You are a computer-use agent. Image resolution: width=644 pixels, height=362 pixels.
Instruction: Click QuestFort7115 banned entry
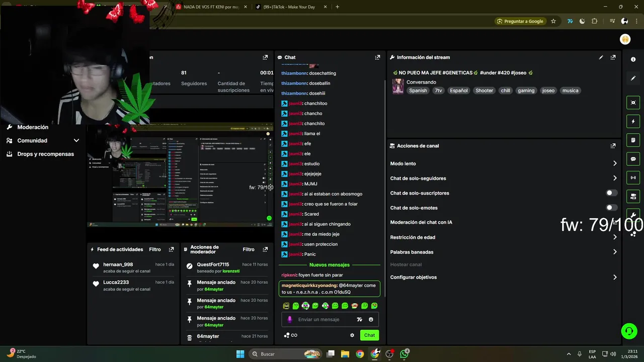point(227,267)
